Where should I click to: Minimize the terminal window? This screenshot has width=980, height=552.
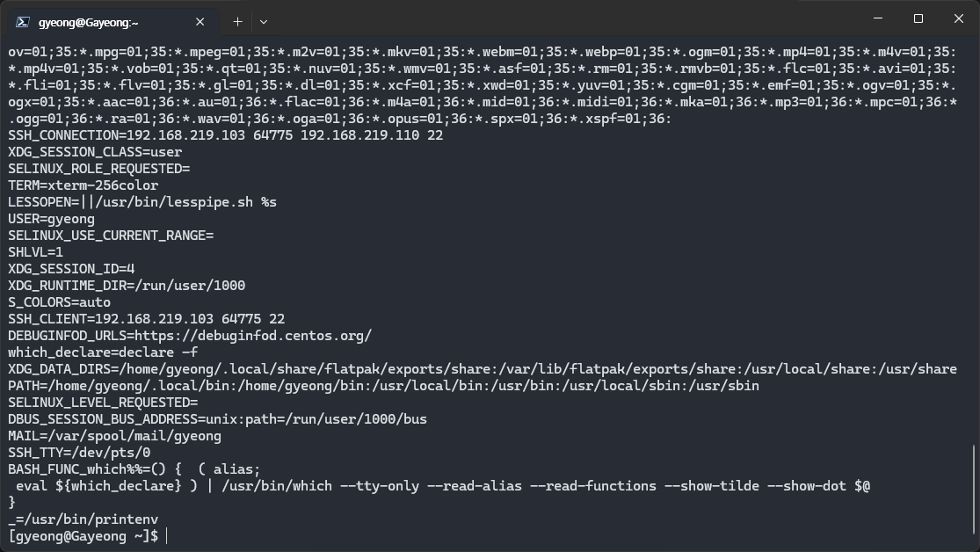pos(877,18)
